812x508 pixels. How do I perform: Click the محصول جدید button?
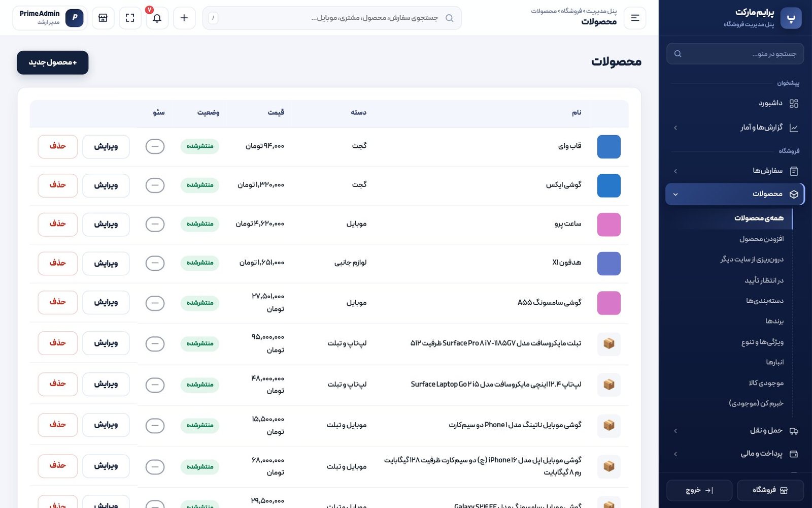point(53,62)
